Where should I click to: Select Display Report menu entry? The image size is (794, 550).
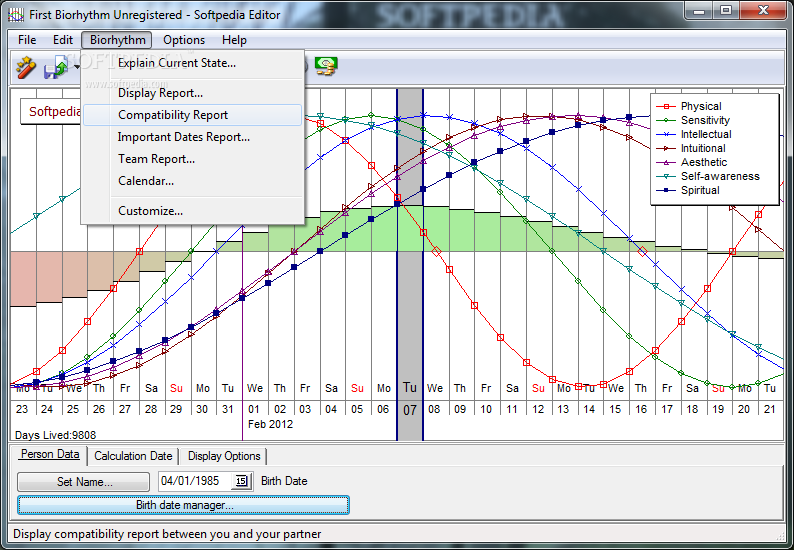[x=192, y=93]
